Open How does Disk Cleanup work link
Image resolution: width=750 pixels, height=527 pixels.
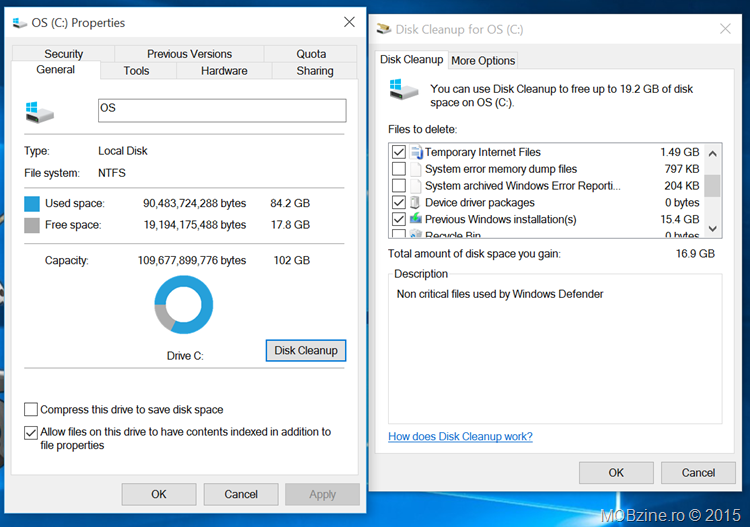point(460,436)
